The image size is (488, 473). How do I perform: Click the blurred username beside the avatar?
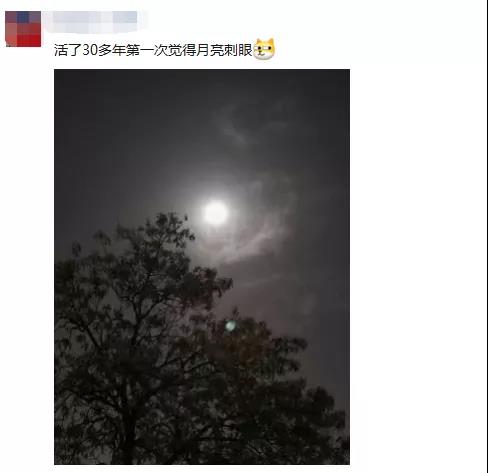[x=96, y=21]
